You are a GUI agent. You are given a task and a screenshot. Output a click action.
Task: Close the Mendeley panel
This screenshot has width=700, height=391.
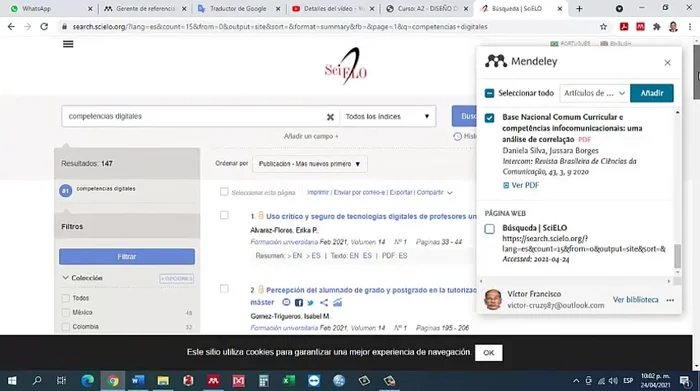(667, 62)
